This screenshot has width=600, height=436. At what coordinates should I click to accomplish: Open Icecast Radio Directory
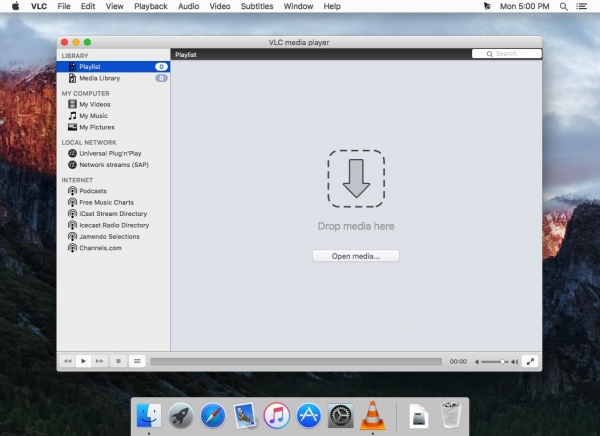113,225
